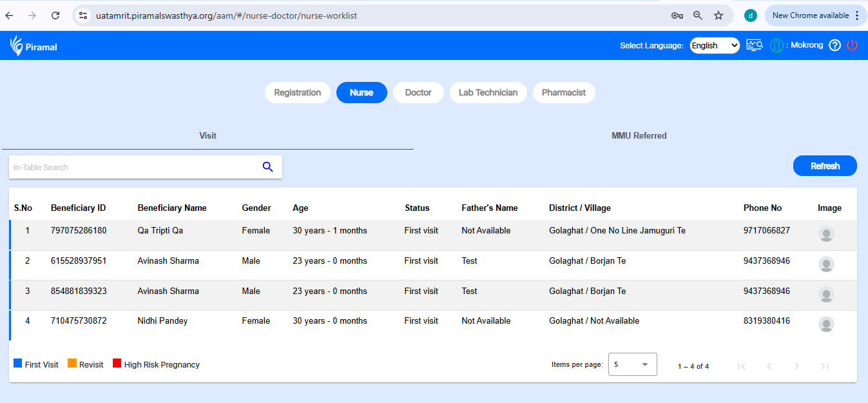This screenshot has width=868, height=403.
Task: Click the green user profile icon
Action: pyautogui.click(x=776, y=45)
